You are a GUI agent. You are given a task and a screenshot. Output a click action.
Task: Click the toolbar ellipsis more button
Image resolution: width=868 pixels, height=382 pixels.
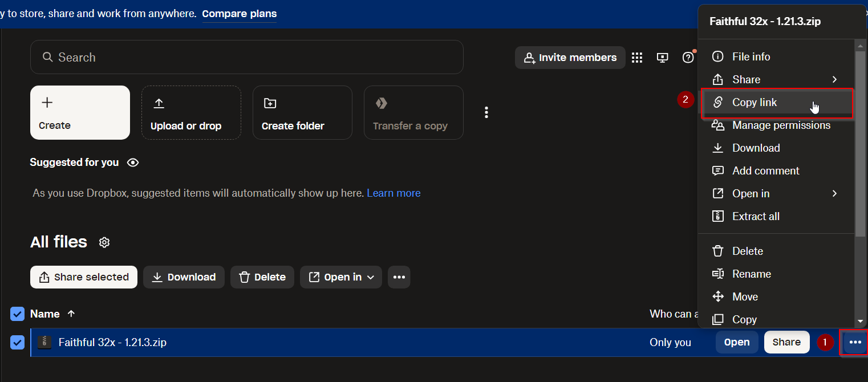(399, 277)
